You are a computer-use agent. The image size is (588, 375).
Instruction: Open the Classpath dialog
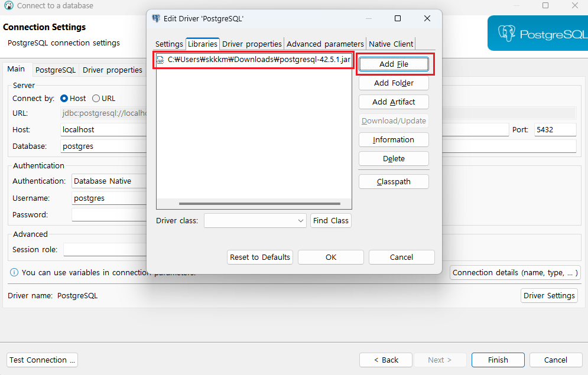394,182
